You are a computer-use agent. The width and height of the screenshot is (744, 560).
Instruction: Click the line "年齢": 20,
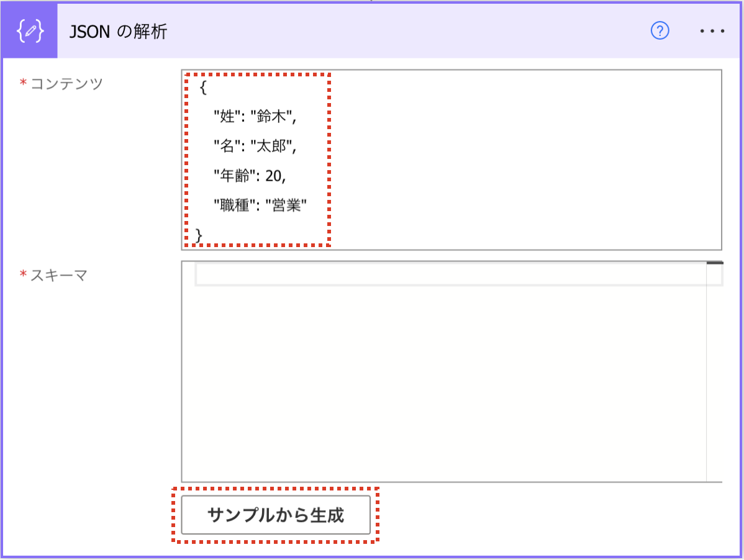[250, 176]
